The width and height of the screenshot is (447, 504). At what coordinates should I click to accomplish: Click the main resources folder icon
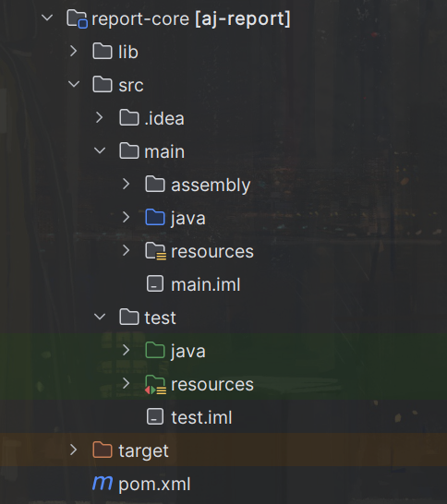156,251
